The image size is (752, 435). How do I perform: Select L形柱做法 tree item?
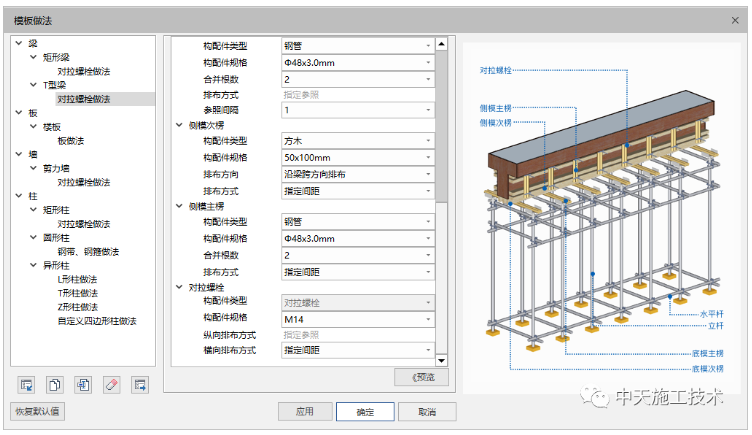pos(77,279)
